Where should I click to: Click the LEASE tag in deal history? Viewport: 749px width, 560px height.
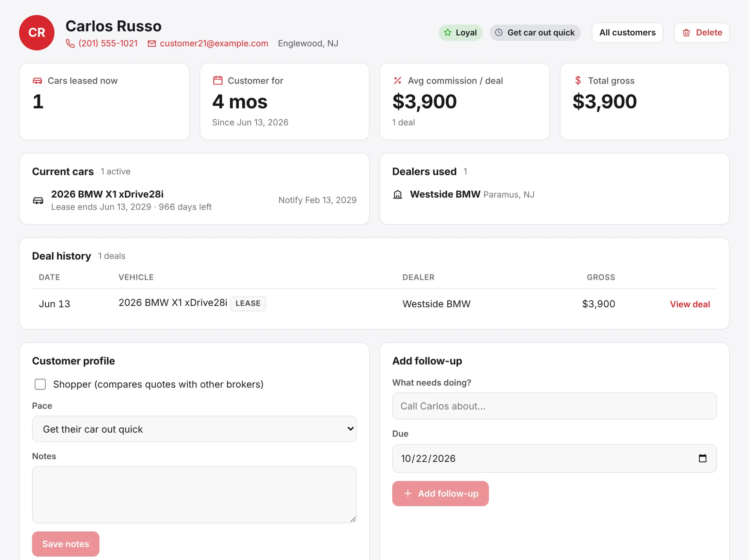pyautogui.click(x=248, y=303)
